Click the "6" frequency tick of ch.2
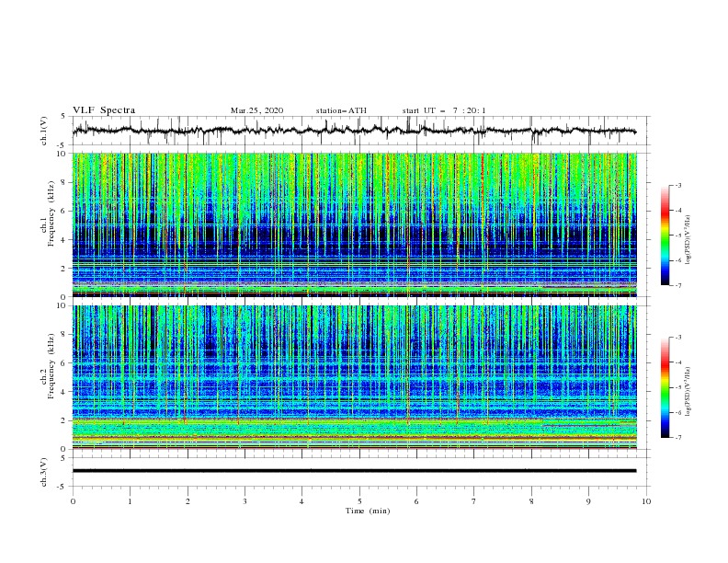 [65, 363]
